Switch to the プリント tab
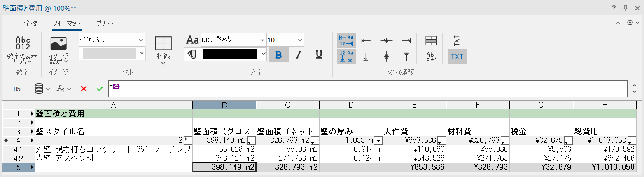644x177 pixels. [105, 23]
